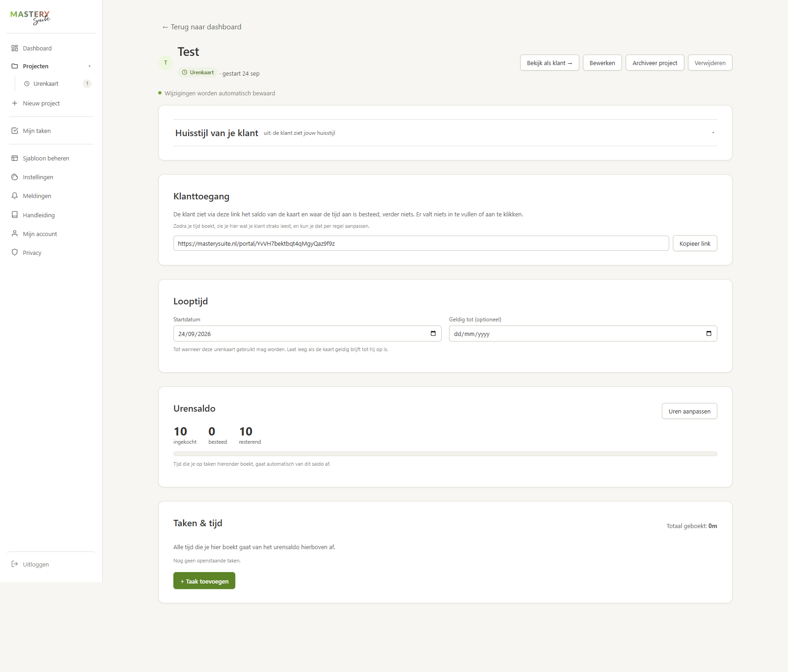Image resolution: width=788 pixels, height=672 pixels.
Task: Click the Uitloggen exit icon
Action: 15,564
